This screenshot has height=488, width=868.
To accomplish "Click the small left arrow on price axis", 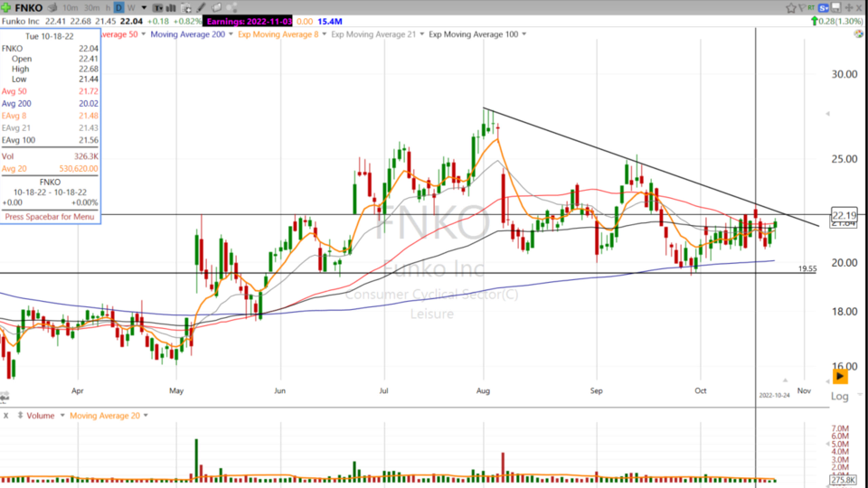I will [x=827, y=114].
